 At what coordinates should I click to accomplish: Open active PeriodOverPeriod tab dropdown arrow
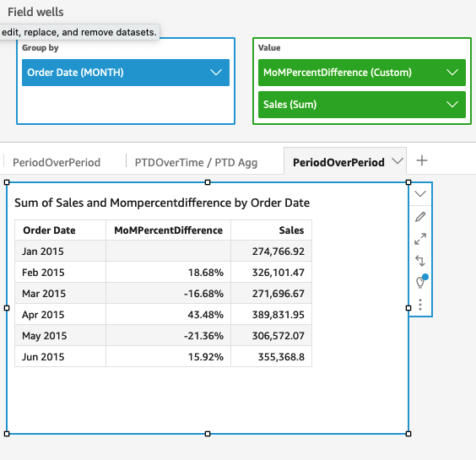click(397, 160)
